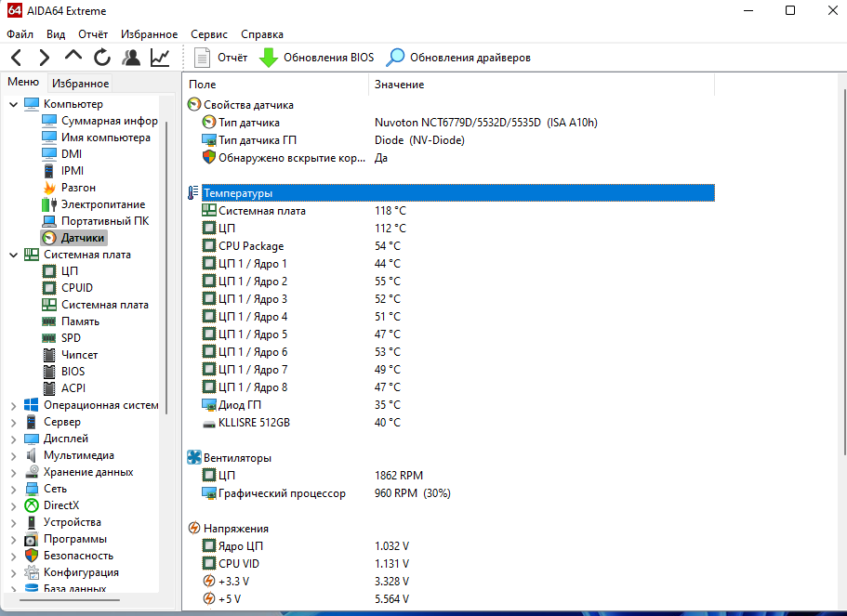Screen dimensions: 847x616
Task: Open the Вид menu
Action: [56, 34]
